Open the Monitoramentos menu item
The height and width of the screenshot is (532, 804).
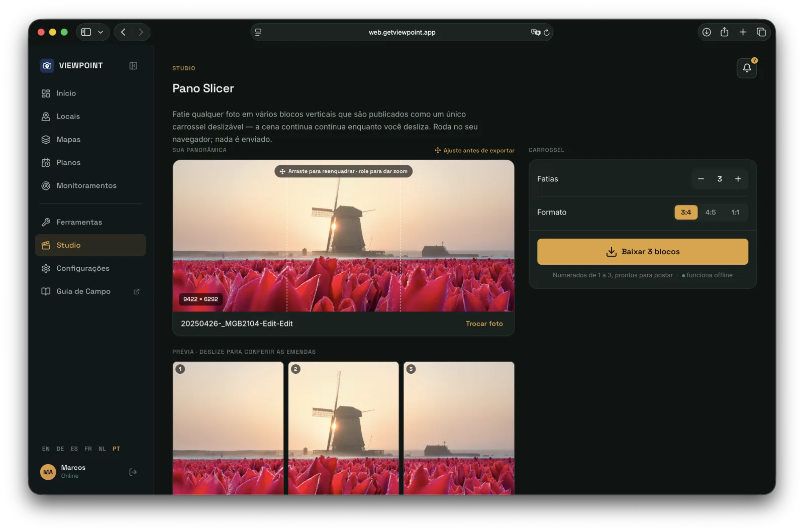click(90, 186)
